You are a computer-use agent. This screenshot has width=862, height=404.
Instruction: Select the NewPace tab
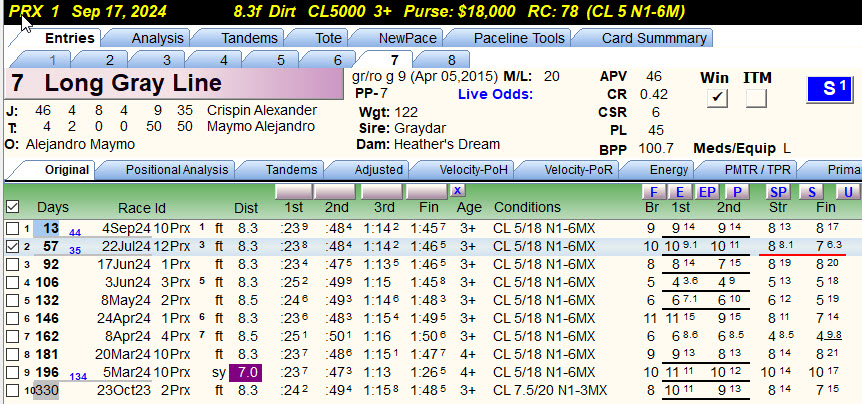pyautogui.click(x=404, y=38)
